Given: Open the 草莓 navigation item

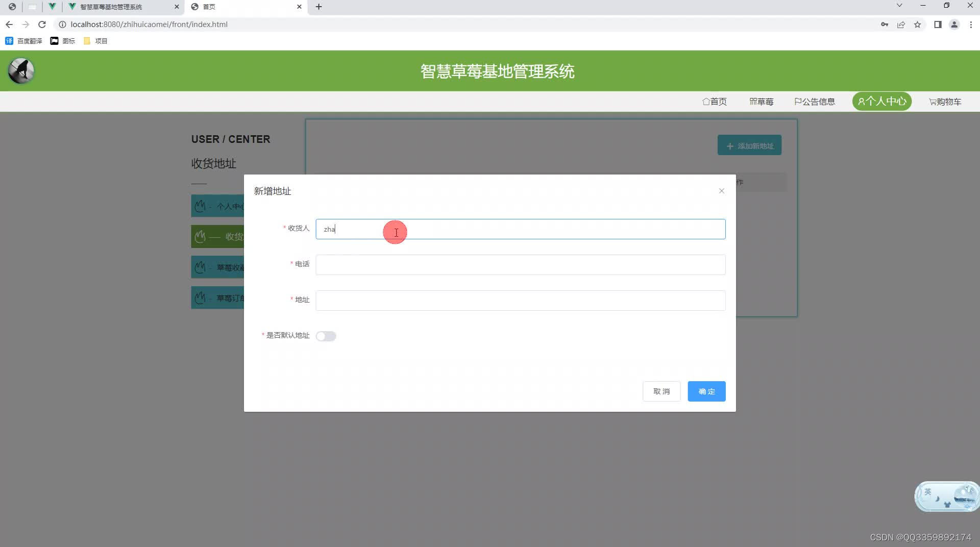Looking at the screenshot, I should tap(761, 102).
